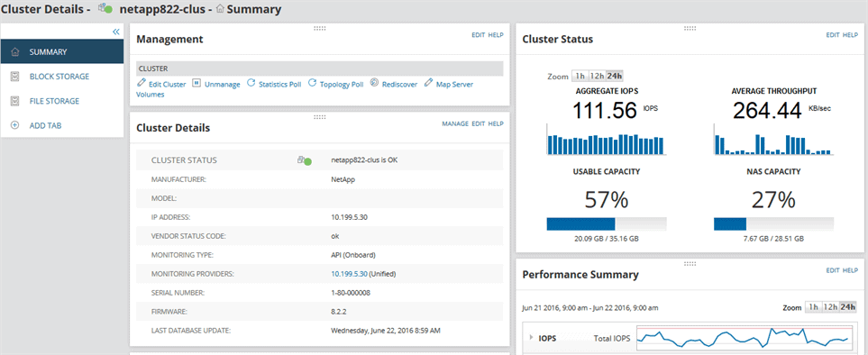The height and width of the screenshot is (355, 868).
Task: Click the Management panel drag handle
Action: click(319, 28)
